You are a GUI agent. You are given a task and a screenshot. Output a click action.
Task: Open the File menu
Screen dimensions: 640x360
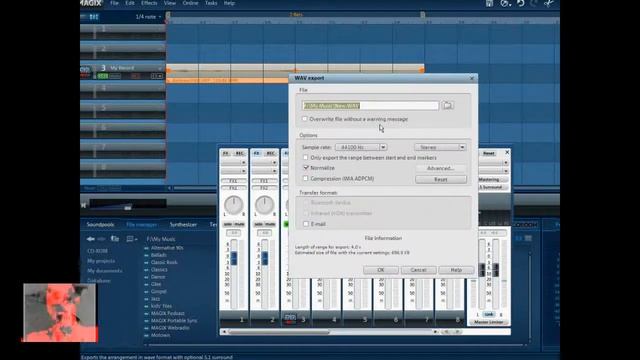coord(114,3)
